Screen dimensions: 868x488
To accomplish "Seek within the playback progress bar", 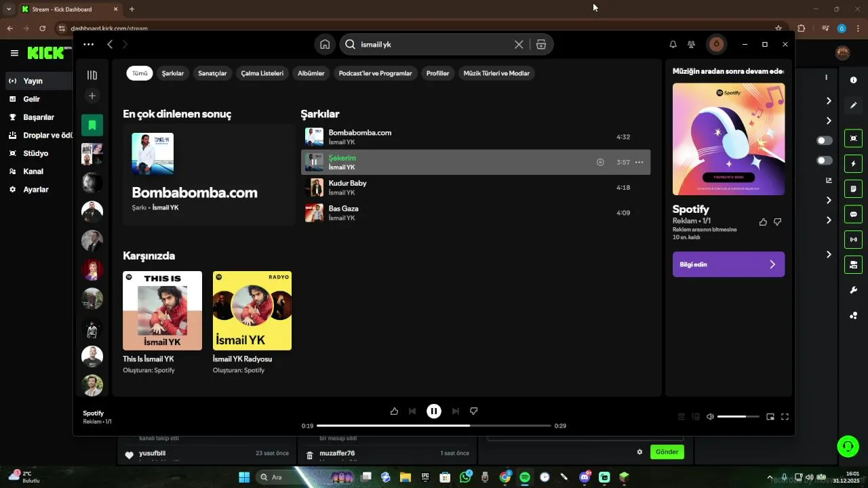I will tap(434, 426).
